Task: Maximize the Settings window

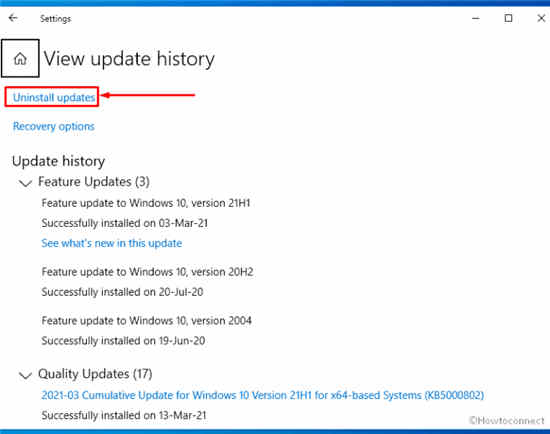Action: point(508,18)
